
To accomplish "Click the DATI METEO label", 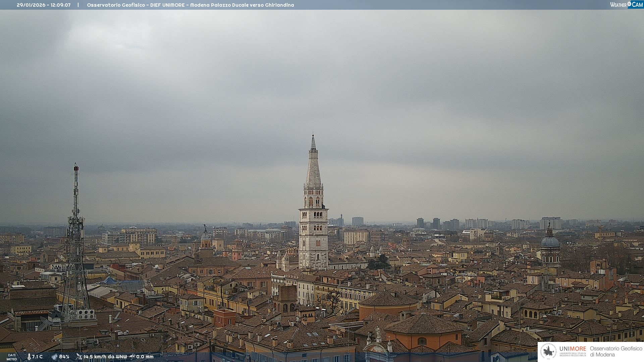I will pos(12,357).
